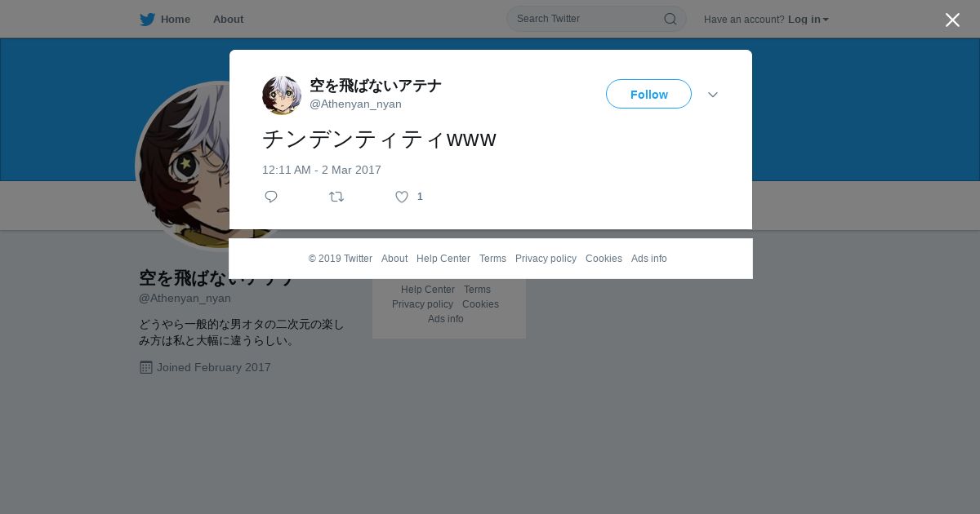Open the tweet author's avatar in modal

pos(282,95)
